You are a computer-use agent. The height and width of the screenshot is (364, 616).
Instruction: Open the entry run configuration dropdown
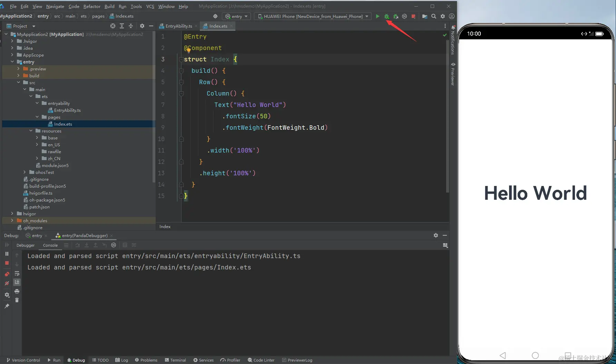tap(236, 16)
